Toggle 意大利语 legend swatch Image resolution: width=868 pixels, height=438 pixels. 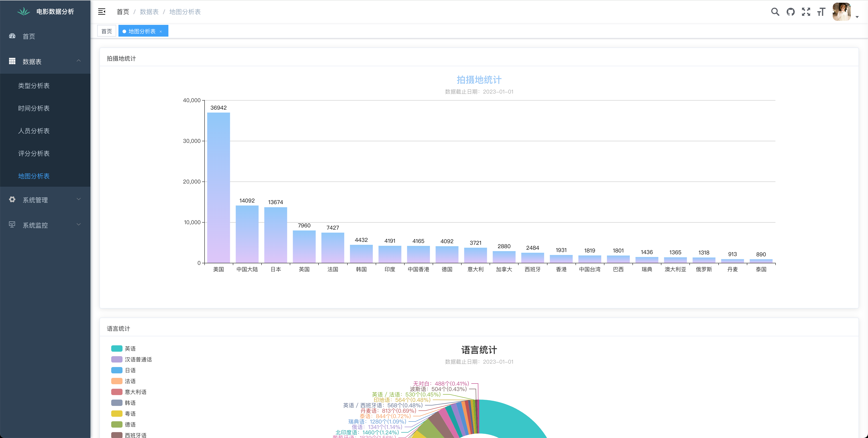tap(117, 392)
